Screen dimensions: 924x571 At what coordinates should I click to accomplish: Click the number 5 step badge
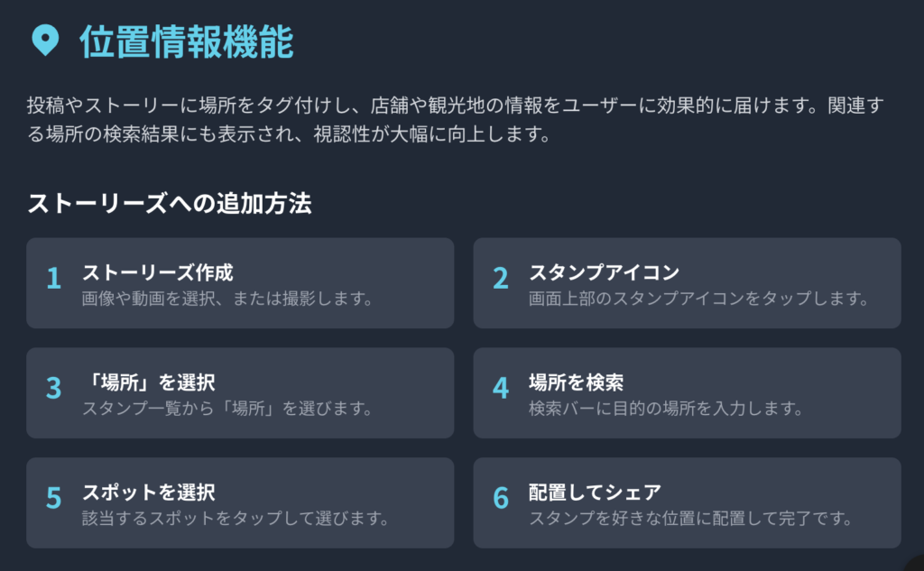pos(53,498)
